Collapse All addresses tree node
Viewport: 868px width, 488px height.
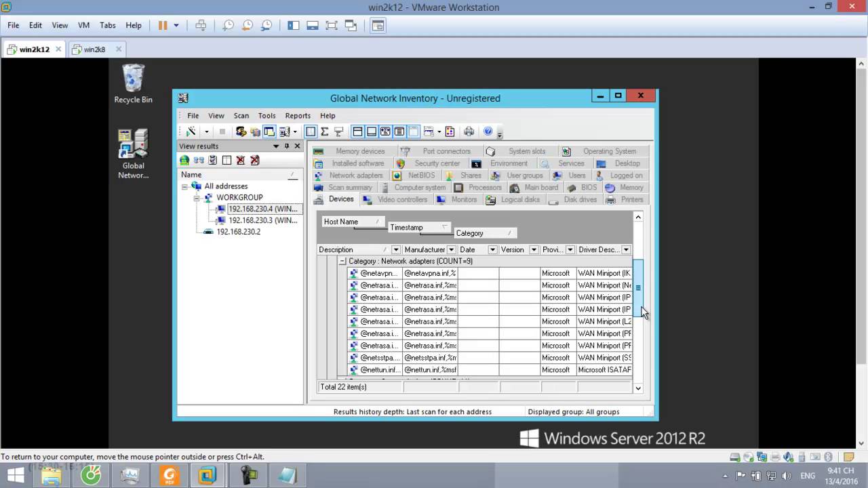pos(184,186)
